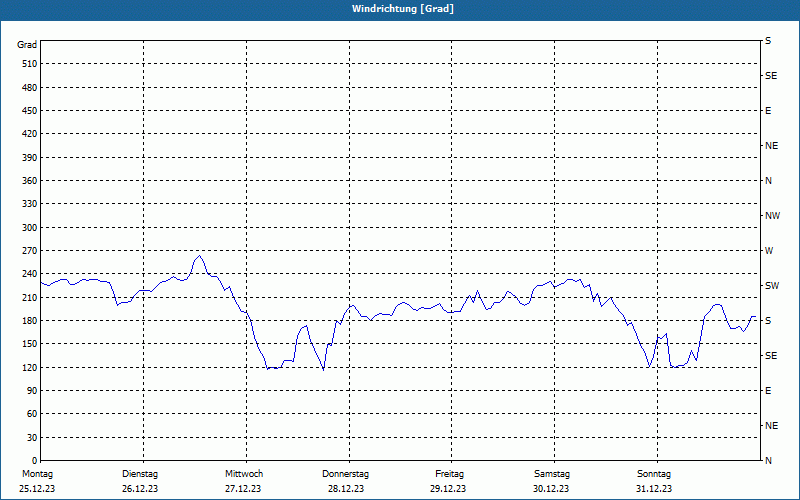Select the y-axis value '420'
The width and height of the screenshot is (800, 500).
[30, 134]
